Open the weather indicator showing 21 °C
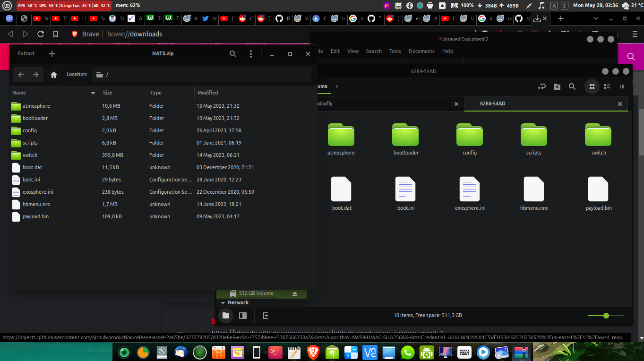 click(633, 6)
